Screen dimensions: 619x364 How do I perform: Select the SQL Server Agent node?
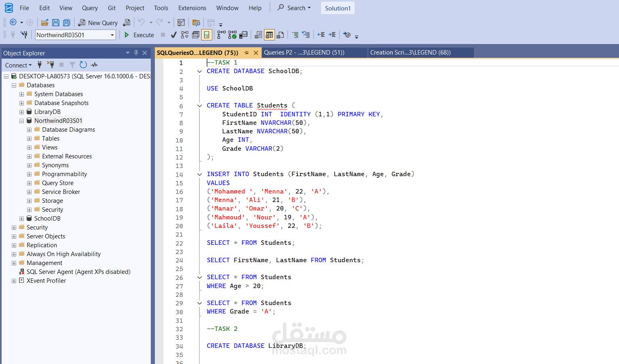[78, 272]
